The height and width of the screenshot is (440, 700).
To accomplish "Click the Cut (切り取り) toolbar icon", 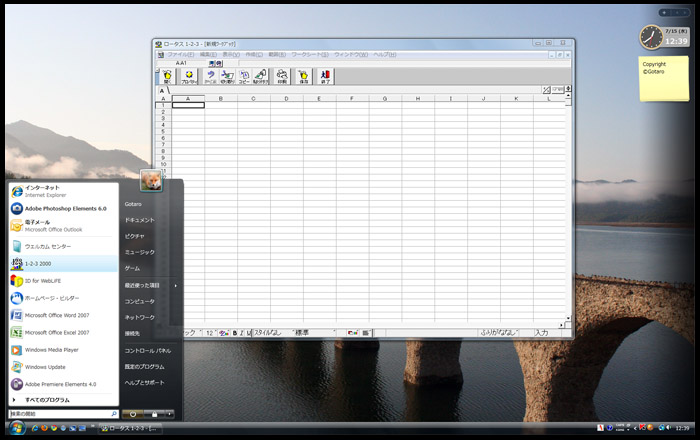I will click(x=227, y=76).
